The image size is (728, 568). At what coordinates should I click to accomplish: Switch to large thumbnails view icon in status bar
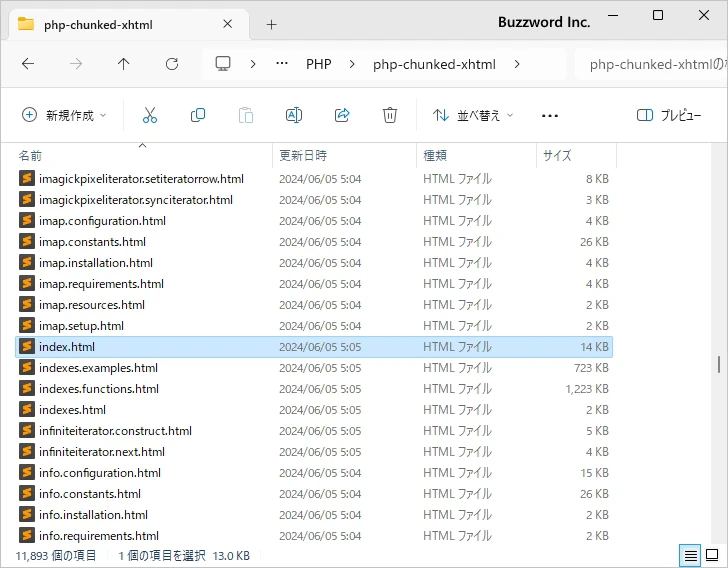coord(712,555)
